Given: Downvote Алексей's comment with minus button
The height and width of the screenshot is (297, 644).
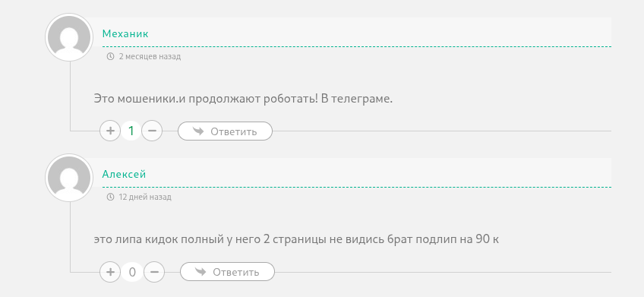Looking at the screenshot, I should (x=154, y=272).
